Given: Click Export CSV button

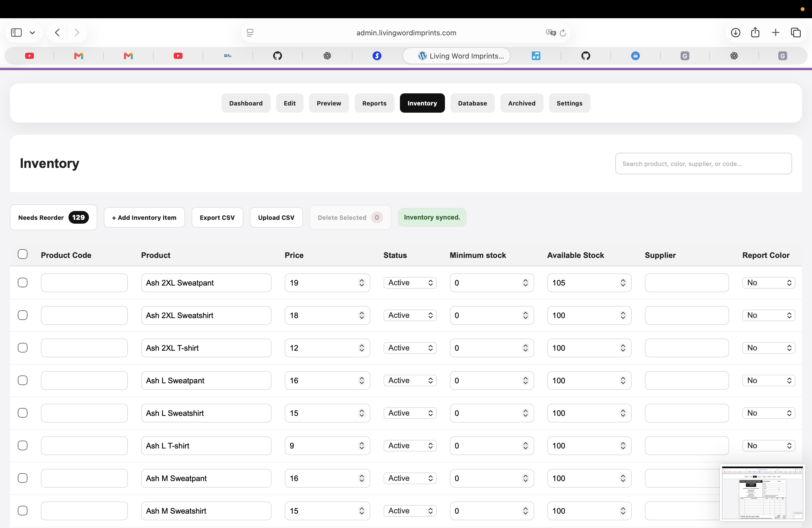Looking at the screenshot, I should 217,218.
